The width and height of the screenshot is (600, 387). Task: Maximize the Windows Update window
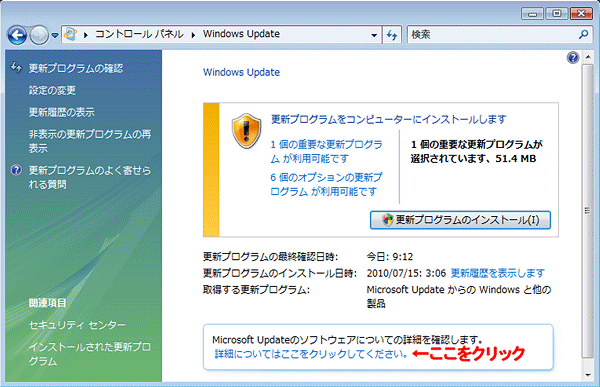557,14
